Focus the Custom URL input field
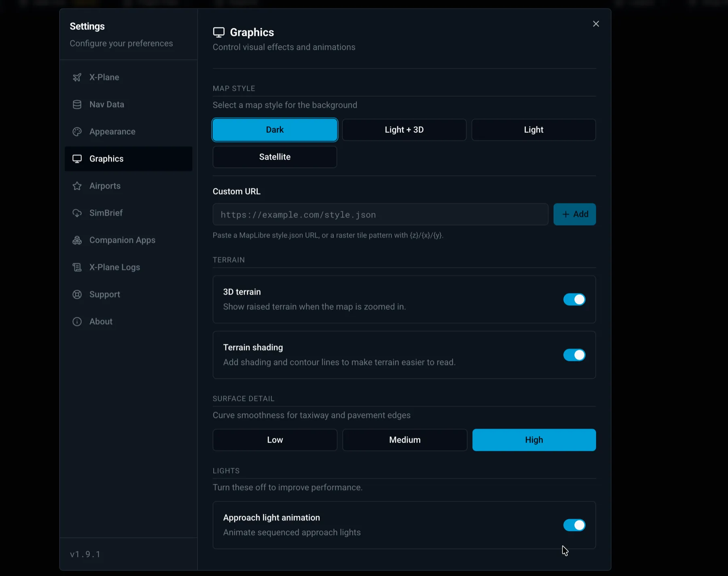728x576 pixels. point(381,214)
